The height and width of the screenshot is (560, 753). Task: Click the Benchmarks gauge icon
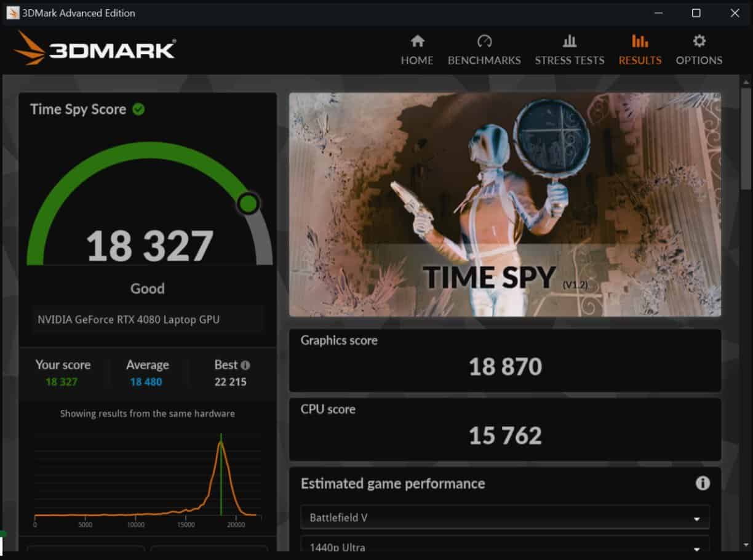pyautogui.click(x=484, y=41)
